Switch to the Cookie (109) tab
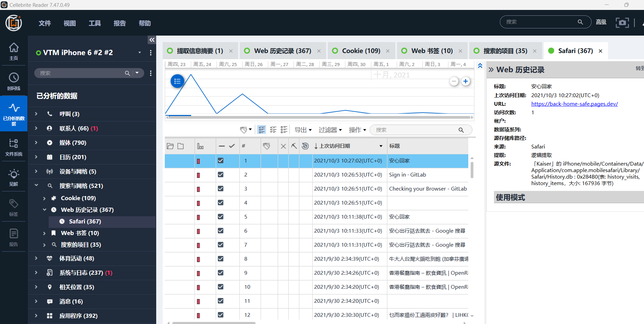This screenshot has height=324, width=644. (361, 51)
